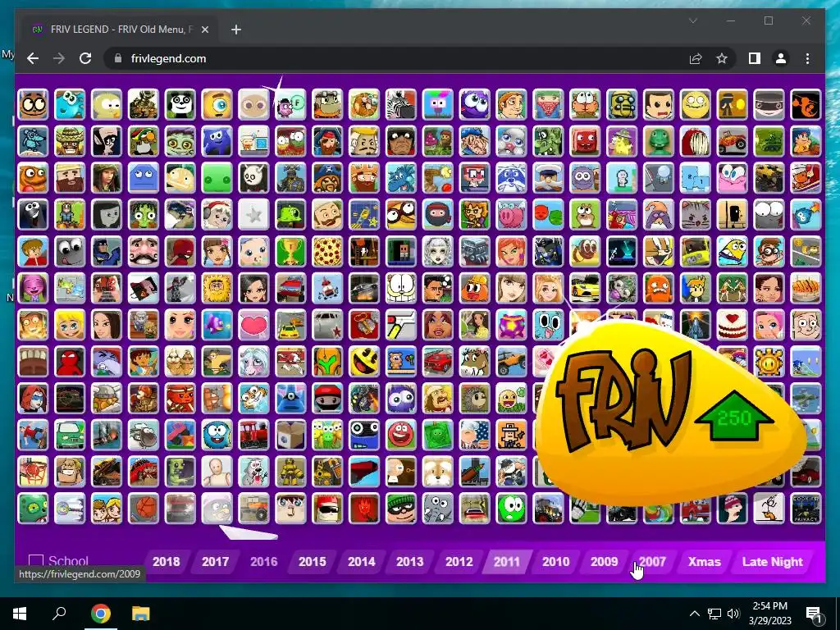This screenshot has width=840, height=630.
Task: Select the pink heart game icon
Action: click(253, 325)
